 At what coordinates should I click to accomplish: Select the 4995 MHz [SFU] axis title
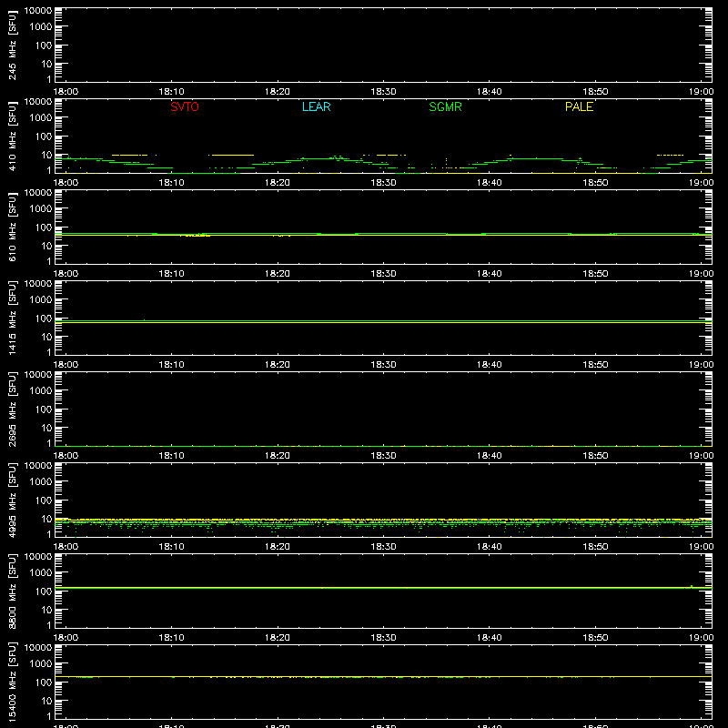(x=12, y=500)
